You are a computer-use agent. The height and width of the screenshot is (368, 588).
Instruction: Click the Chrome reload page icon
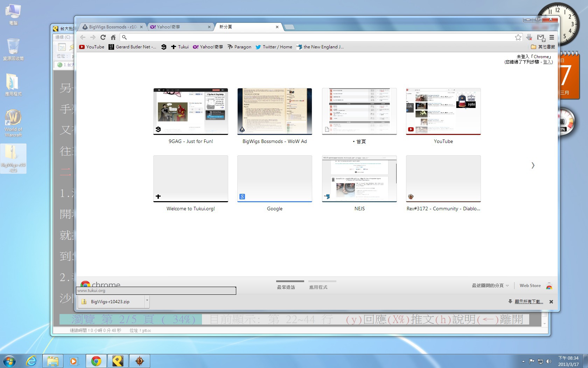(x=103, y=37)
